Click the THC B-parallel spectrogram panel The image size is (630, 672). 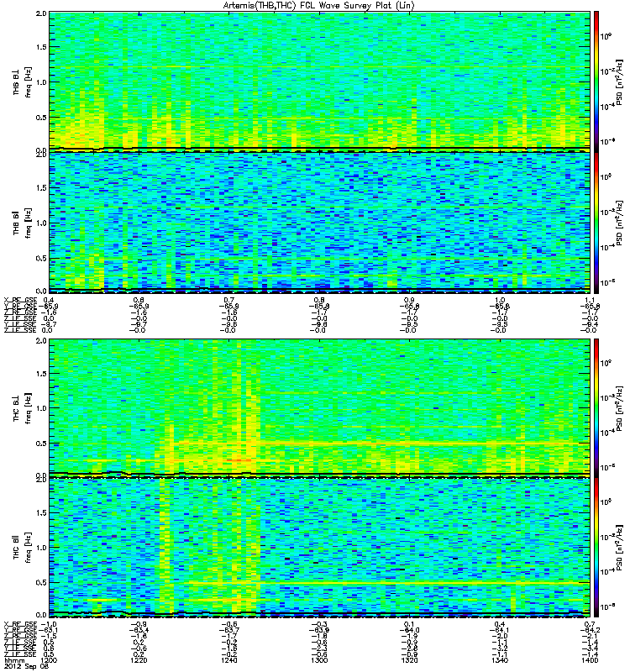click(319, 548)
